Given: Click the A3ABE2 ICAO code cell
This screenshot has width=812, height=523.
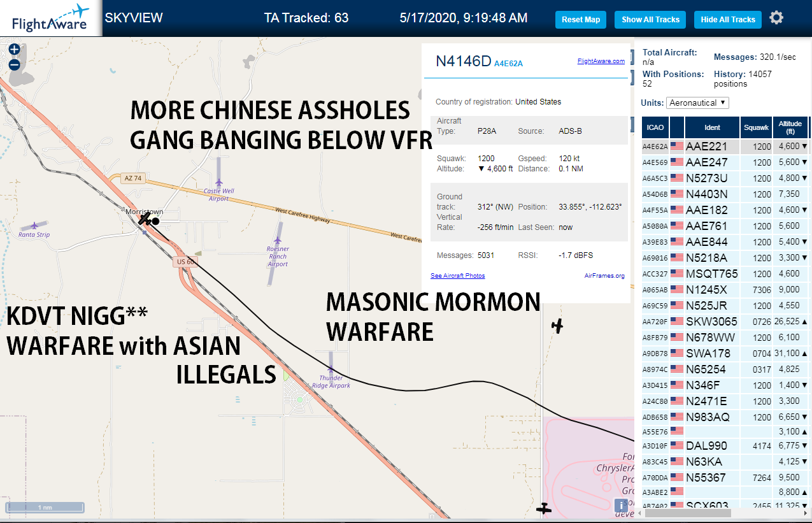Looking at the screenshot, I should coord(655,492).
